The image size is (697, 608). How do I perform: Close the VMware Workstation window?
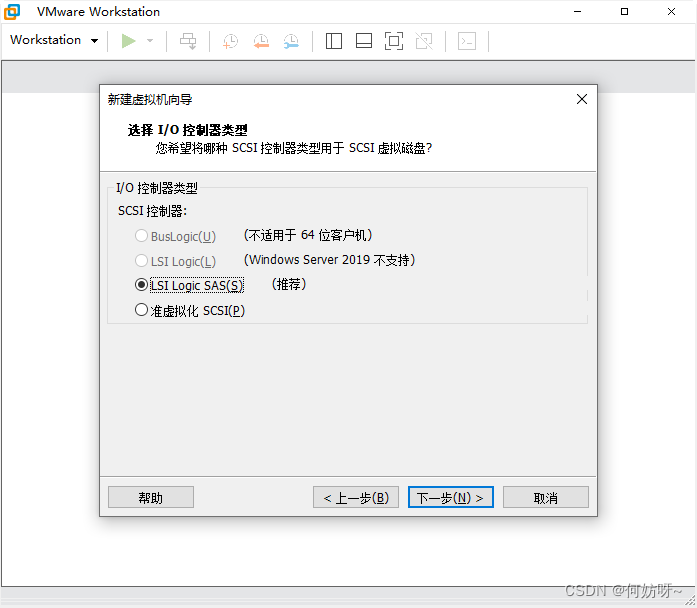click(671, 12)
